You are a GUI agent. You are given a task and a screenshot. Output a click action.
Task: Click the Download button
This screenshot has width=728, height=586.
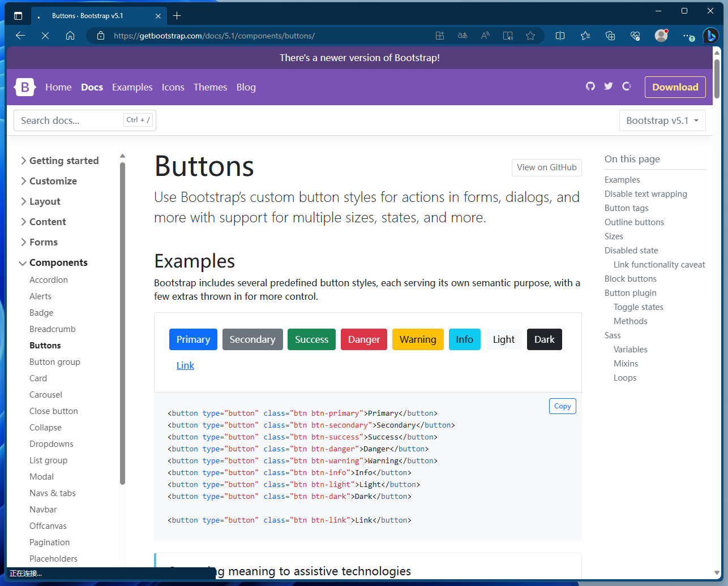[675, 87]
